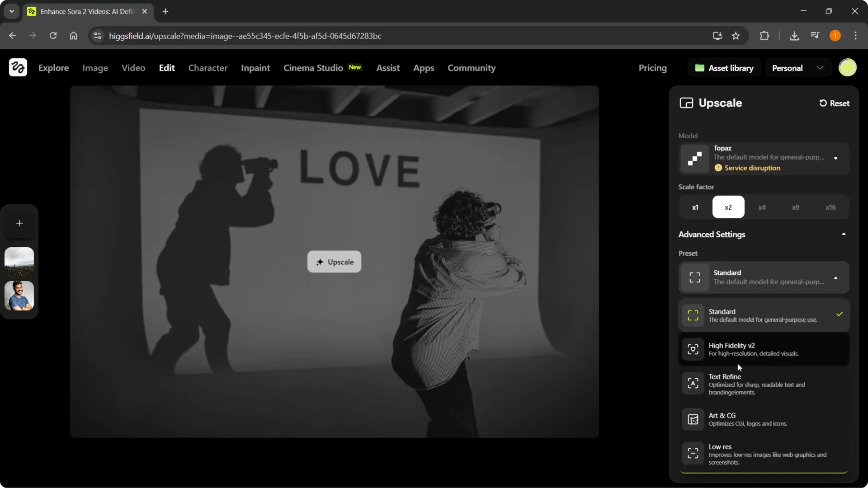
Task: Click the Text Refine preset icon
Action: coord(693,383)
